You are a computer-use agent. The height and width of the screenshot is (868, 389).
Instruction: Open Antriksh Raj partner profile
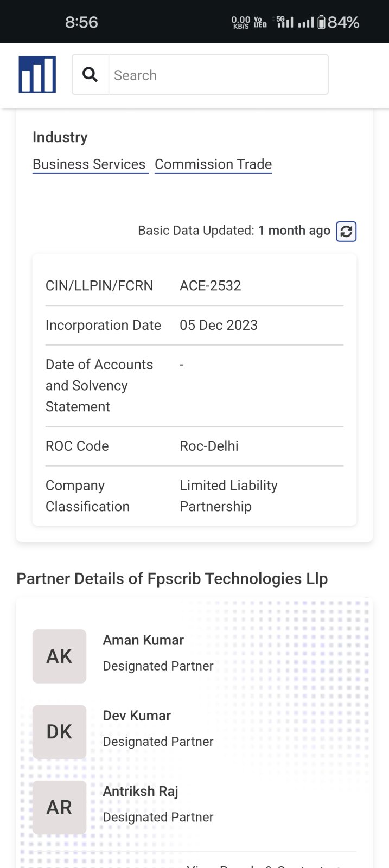coord(141,791)
